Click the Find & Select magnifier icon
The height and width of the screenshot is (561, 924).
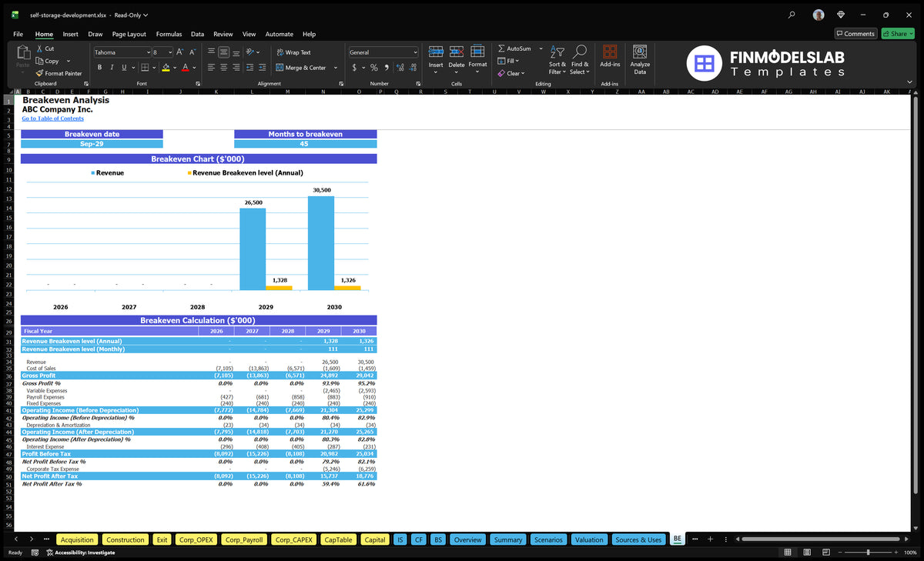coord(581,52)
